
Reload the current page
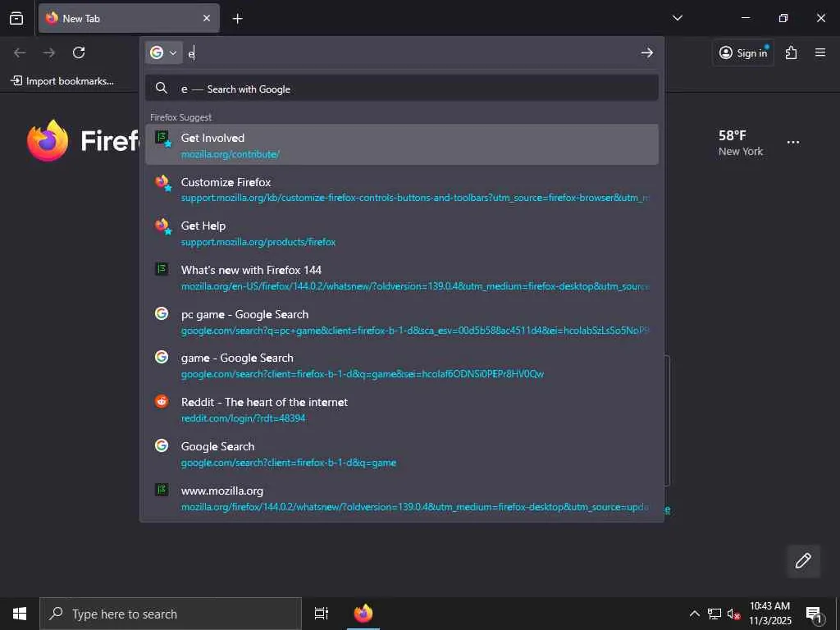(x=79, y=52)
